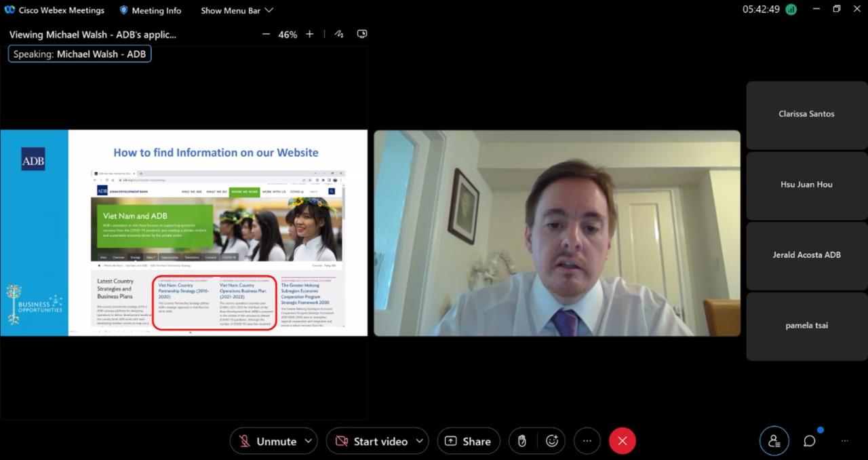Start annotating with the squiggle pen icon

tap(339, 34)
